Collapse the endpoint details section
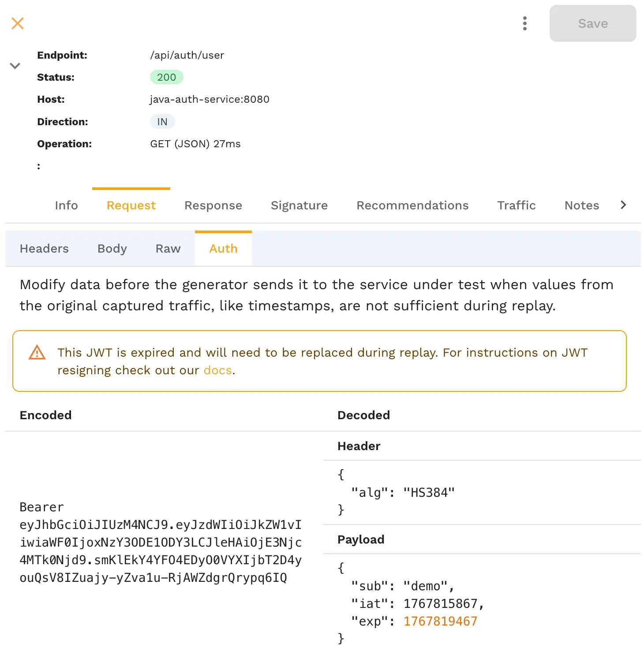Viewport: 644px width, 648px height. [x=15, y=66]
